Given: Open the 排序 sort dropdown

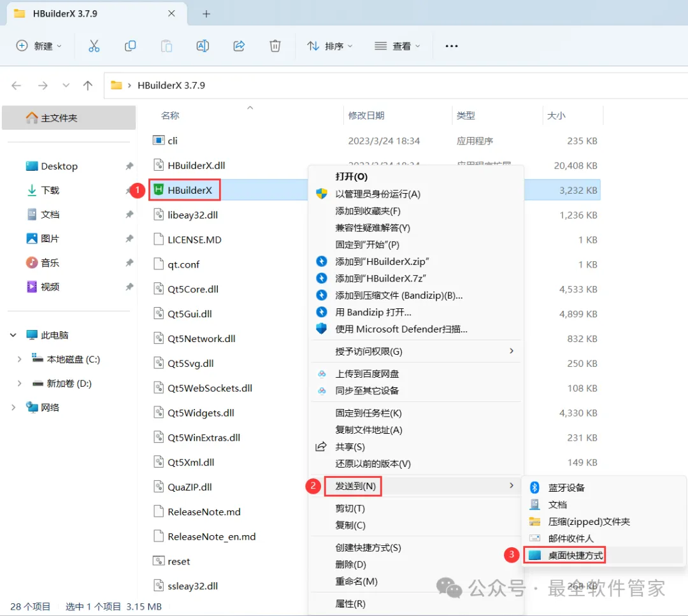Looking at the screenshot, I should click(329, 46).
